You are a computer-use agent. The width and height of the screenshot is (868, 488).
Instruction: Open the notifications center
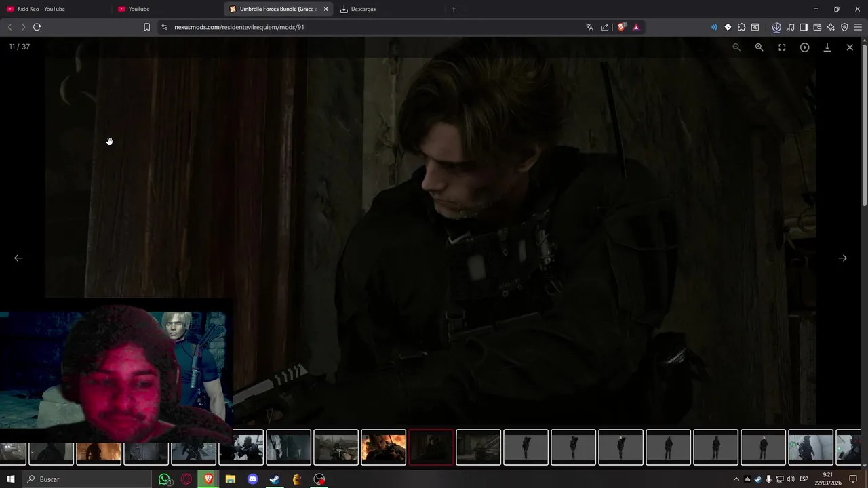tap(853, 479)
